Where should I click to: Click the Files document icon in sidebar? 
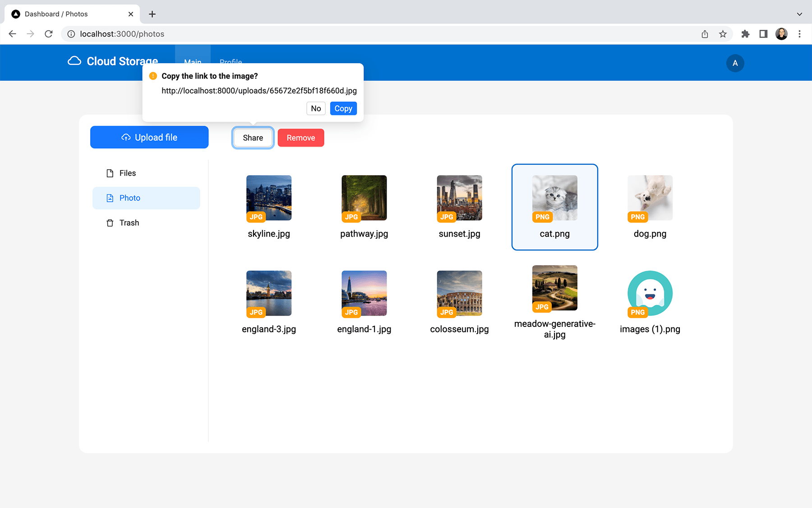[110, 173]
